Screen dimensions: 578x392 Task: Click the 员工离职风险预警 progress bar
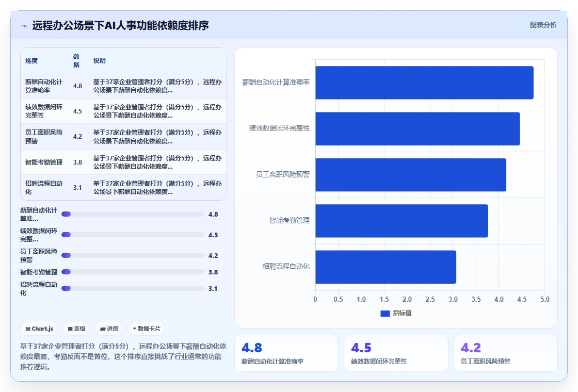(x=133, y=255)
